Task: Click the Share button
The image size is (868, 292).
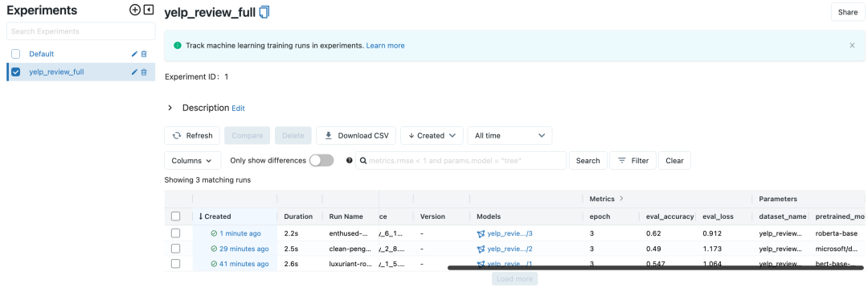Action: coord(848,12)
